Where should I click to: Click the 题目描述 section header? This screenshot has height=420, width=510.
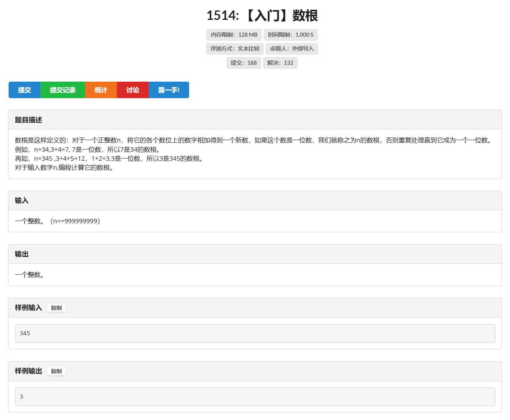28,120
